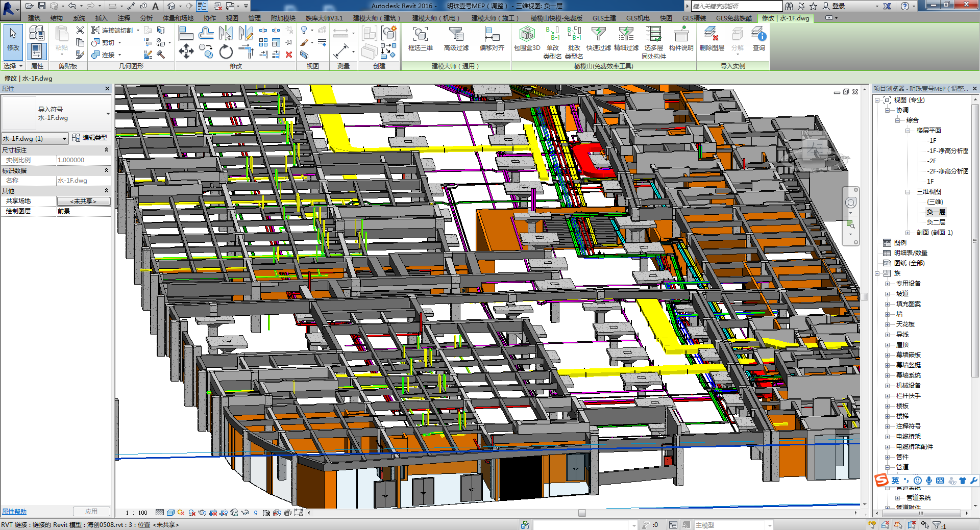Screen dimensions: 980x530
Task: Click the Rotate tool icon
Action: [226, 51]
